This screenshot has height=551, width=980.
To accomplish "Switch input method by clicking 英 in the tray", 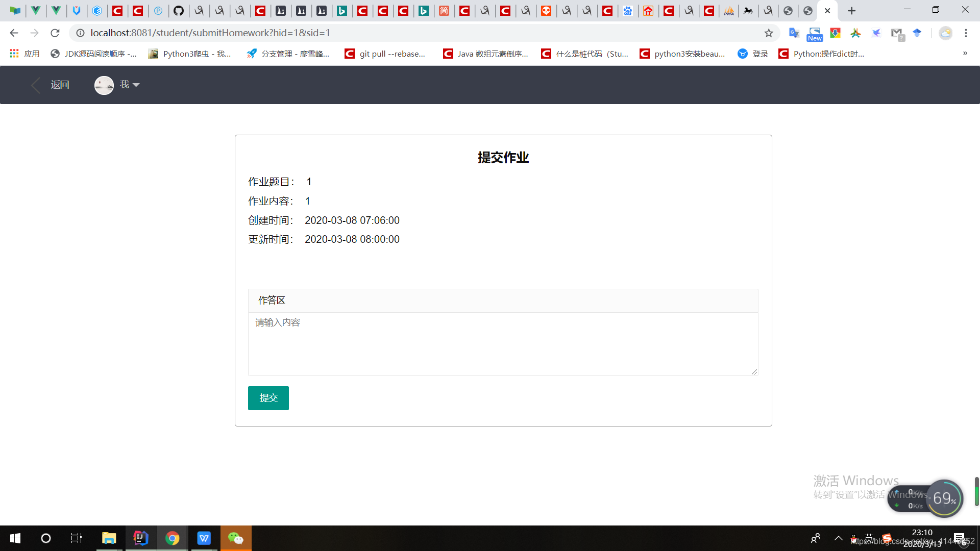I will (869, 538).
